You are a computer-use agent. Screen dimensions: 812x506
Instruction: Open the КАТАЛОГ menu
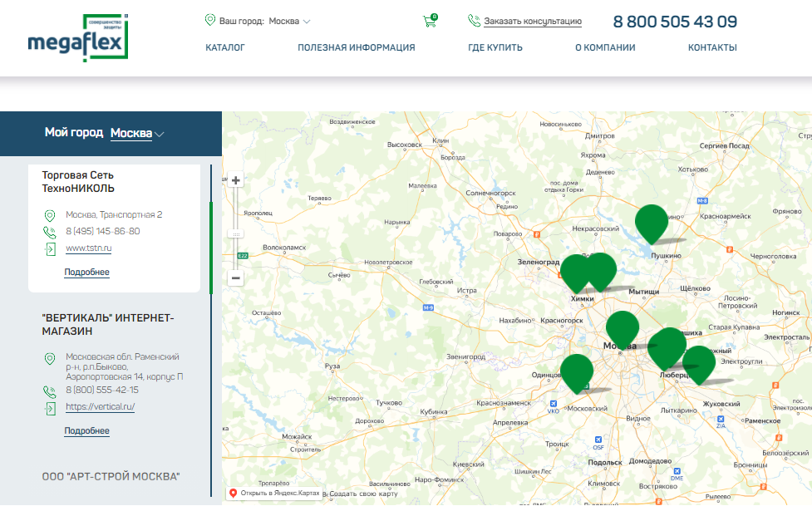224,47
